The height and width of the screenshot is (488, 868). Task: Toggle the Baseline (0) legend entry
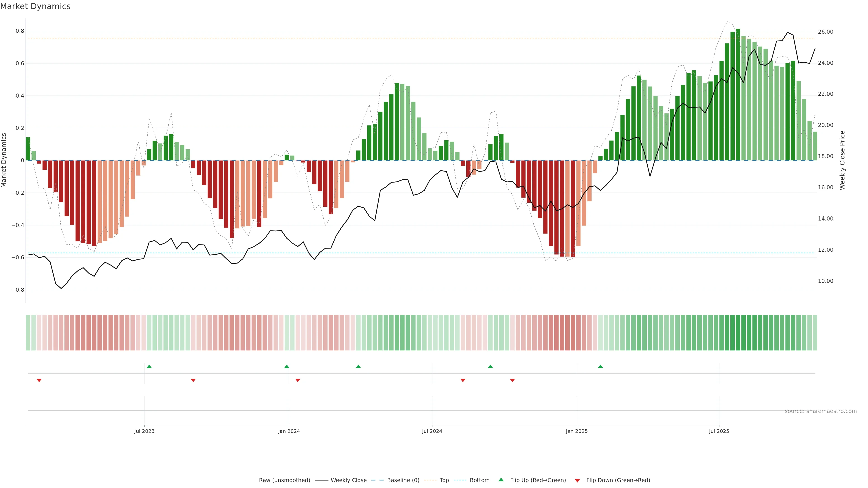[403, 480]
